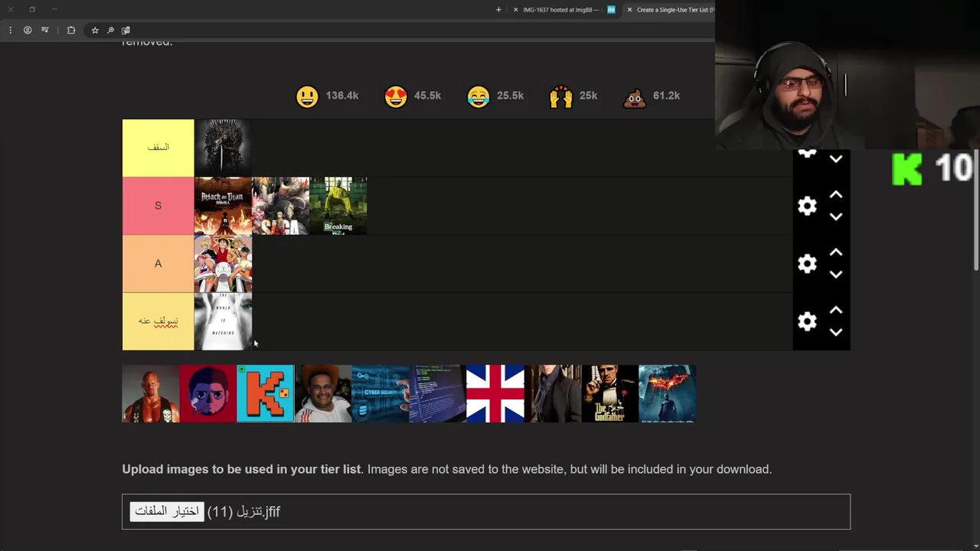Screen dimensions: 980x551
Task: React with the poop emoji
Action: [x=635, y=96]
